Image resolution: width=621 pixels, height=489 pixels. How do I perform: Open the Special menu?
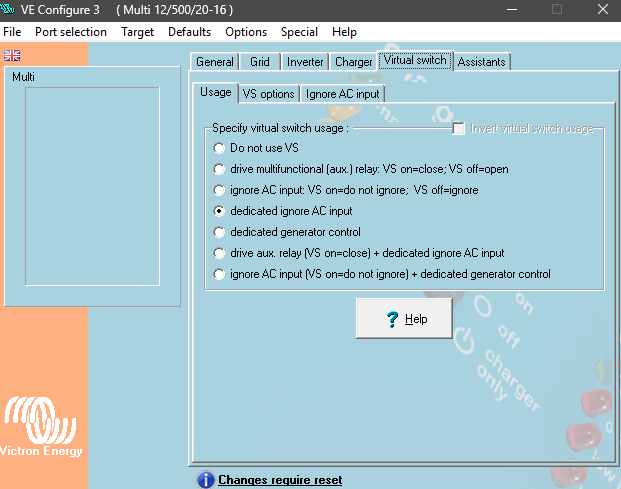(299, 32)
